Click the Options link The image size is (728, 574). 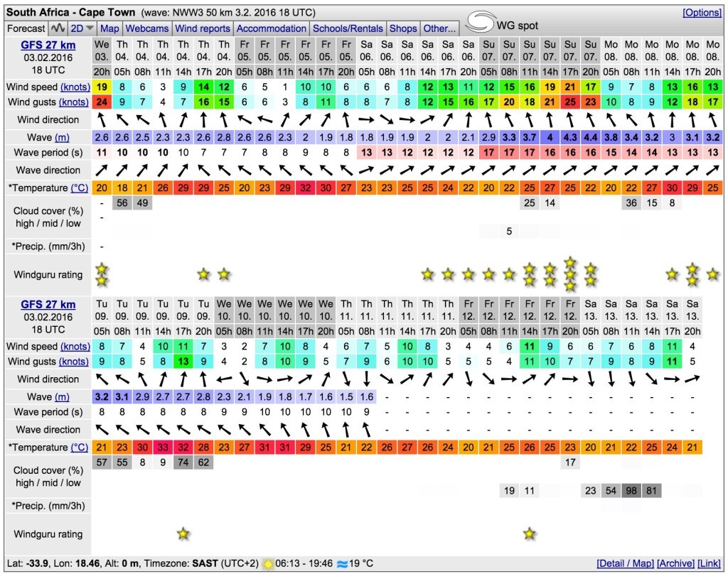click(702, 13)
